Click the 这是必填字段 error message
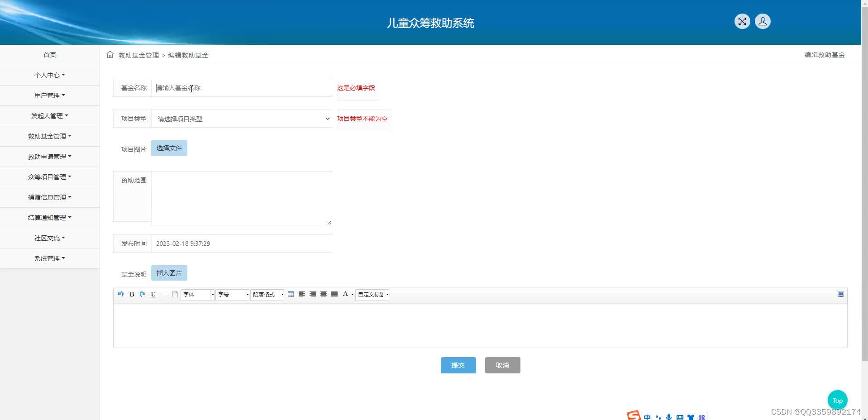The height and width of the screenshot is (420, 868). coord(356,88)
